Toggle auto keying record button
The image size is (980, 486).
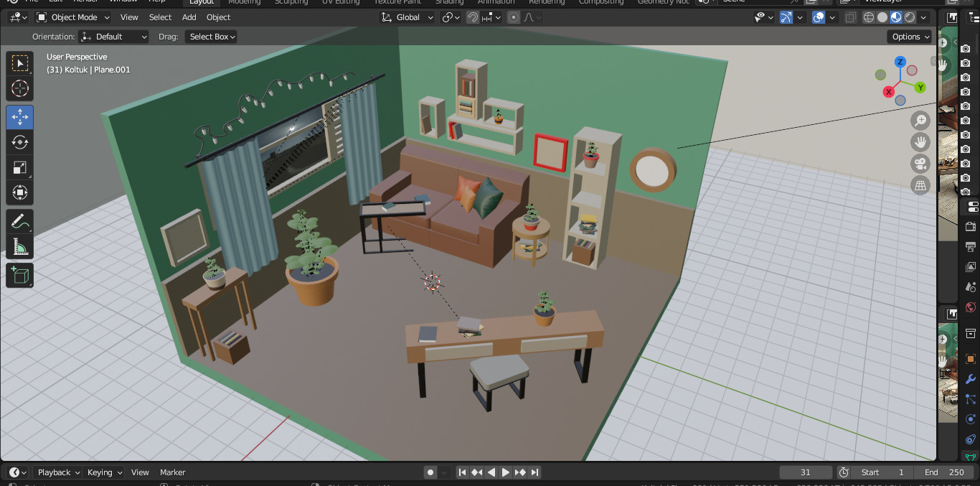click(x=430, y=472)
